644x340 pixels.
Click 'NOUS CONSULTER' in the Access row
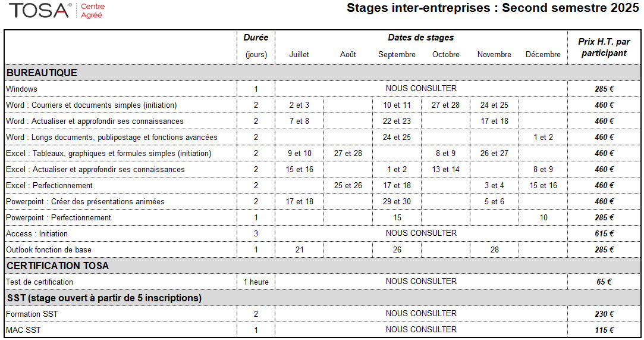(421, 233)
